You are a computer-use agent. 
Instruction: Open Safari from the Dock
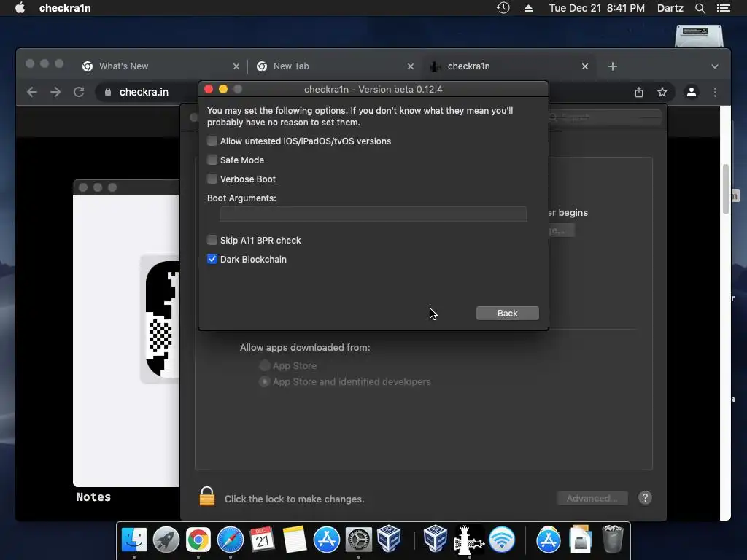tap(230, 540)
